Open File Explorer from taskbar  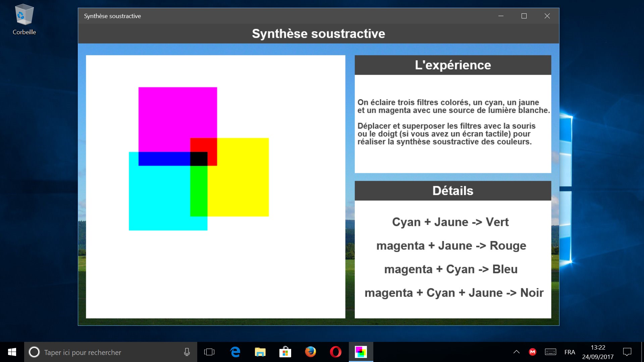tap(260, 352)
